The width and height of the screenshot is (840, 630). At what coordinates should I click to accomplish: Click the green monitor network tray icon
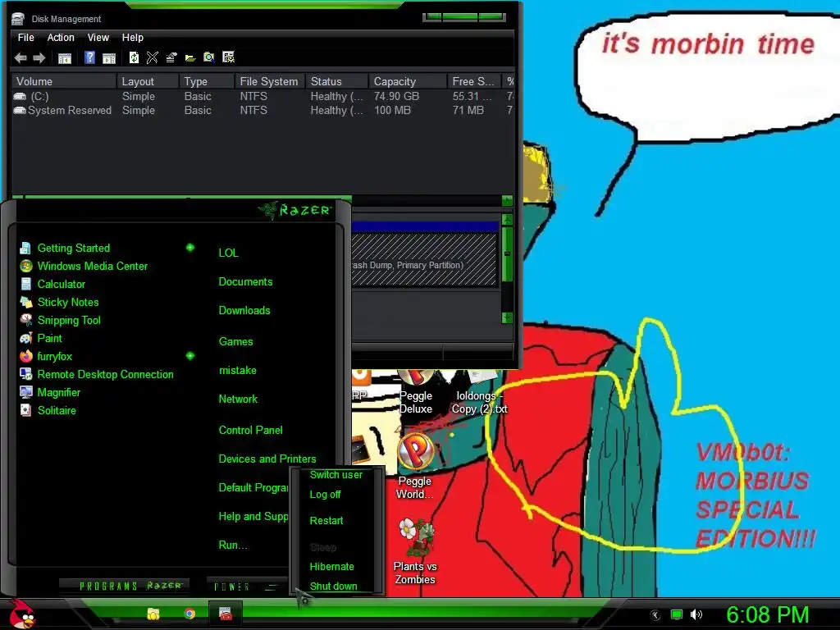click(x=677, y=614)
